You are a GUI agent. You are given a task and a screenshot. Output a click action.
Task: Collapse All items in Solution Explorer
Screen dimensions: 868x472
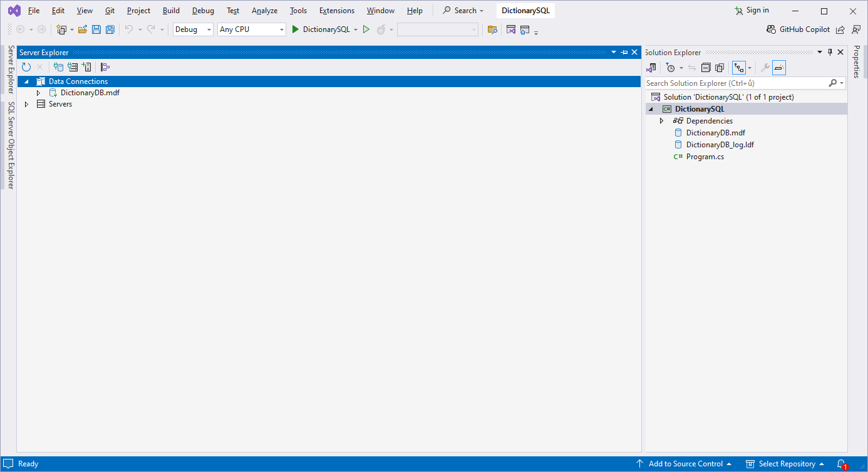[706, 67]
